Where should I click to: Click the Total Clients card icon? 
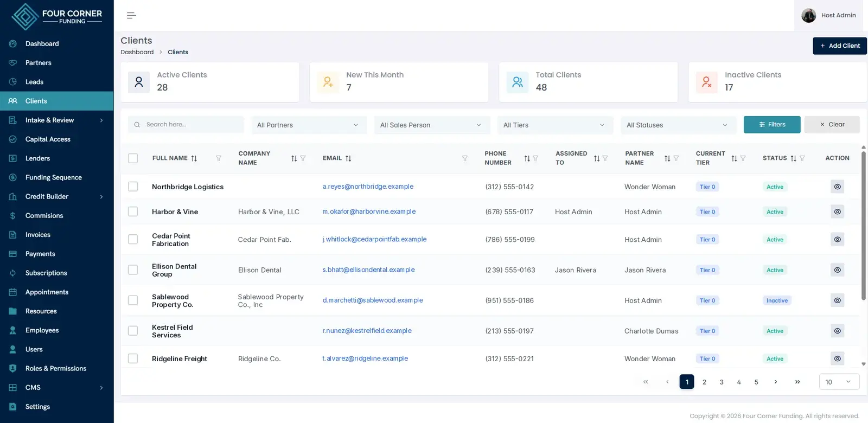point(518,82)
